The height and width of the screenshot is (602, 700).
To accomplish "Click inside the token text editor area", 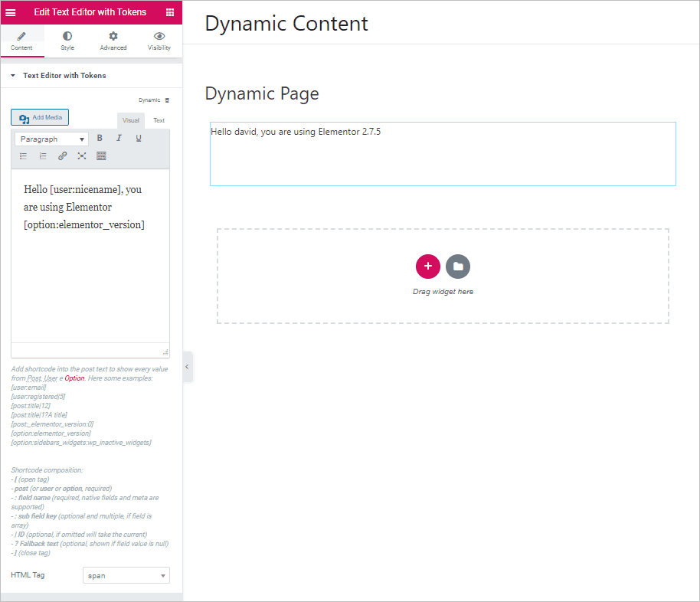I will 90,256.
